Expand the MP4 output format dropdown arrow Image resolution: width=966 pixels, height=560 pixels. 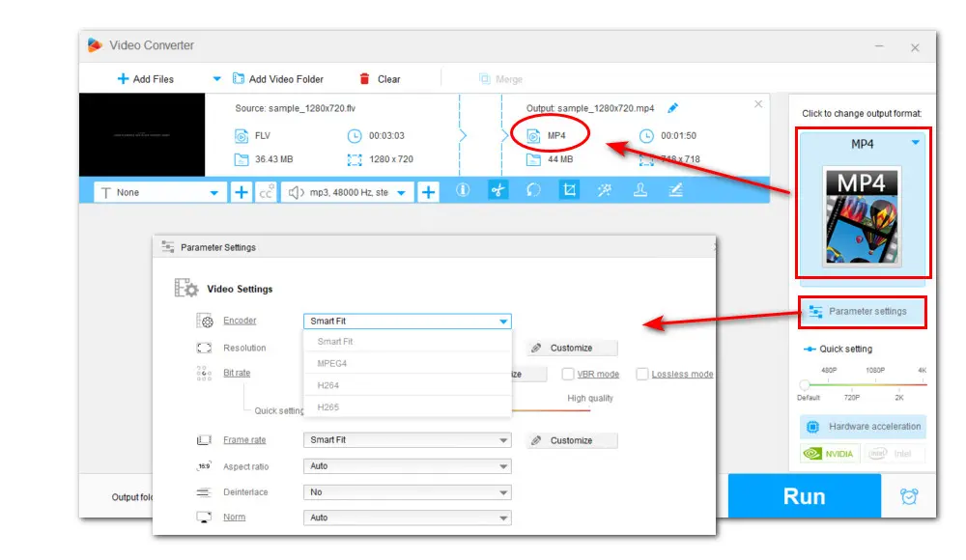(x=916, y=143)
